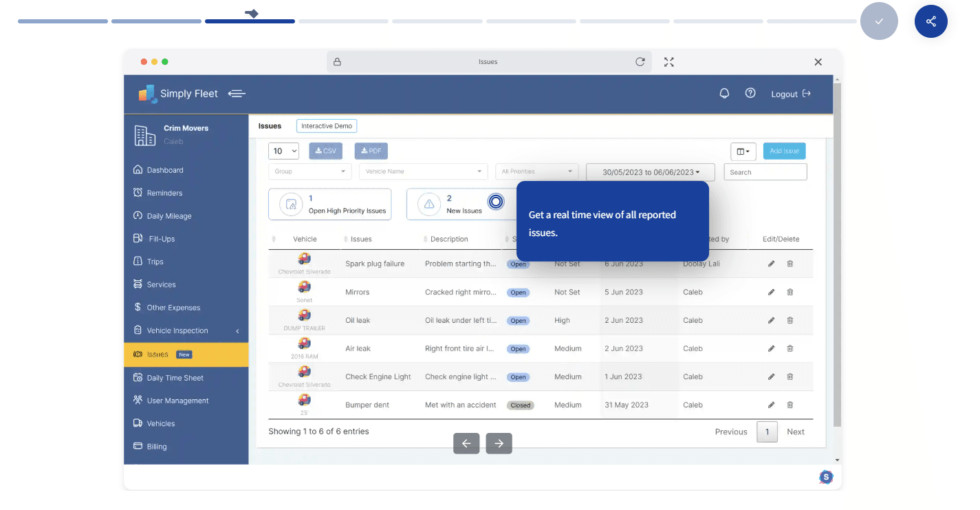The image size is (980, 510).
Task: Open the All Priorities dropdown
Action: pos(536,171)
